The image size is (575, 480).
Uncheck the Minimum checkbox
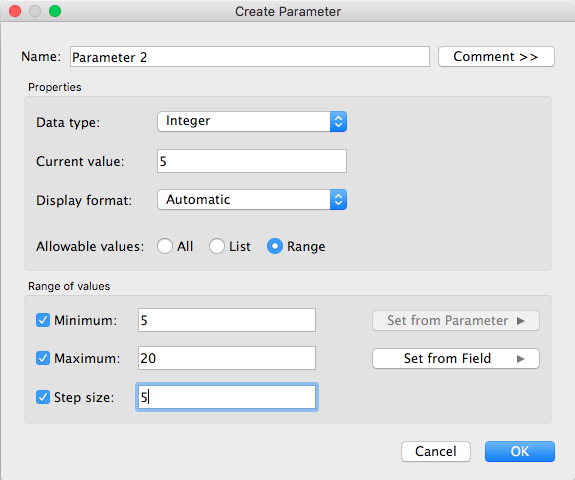pos(43,320)
